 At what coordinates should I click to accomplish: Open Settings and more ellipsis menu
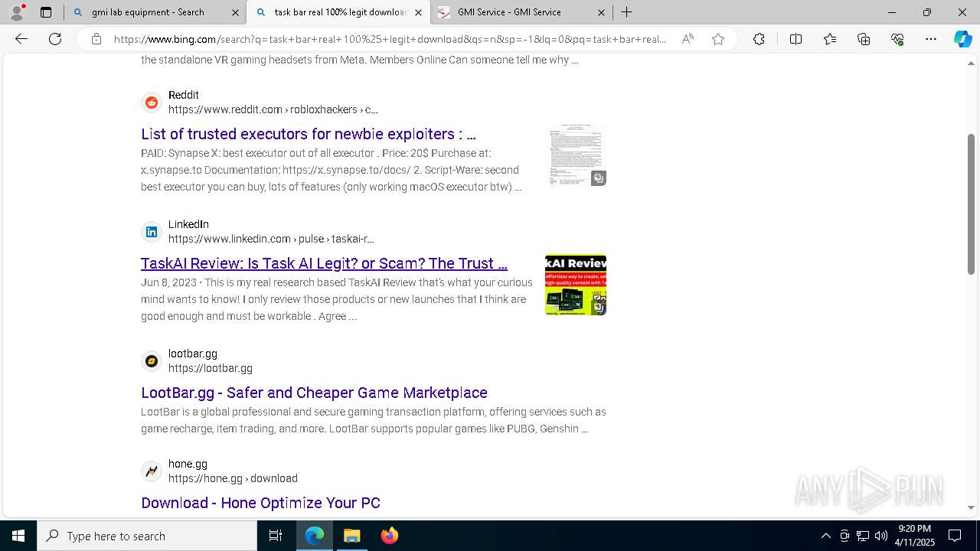[931, 39]
